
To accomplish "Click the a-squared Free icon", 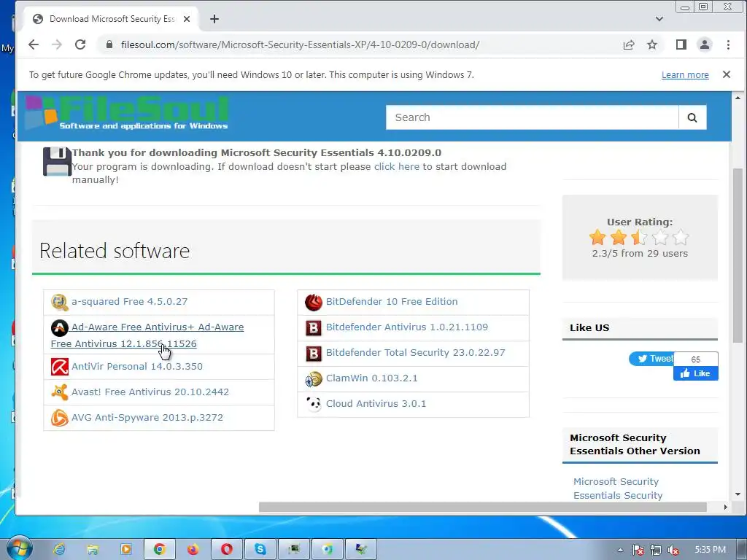I will pos(60,302).
